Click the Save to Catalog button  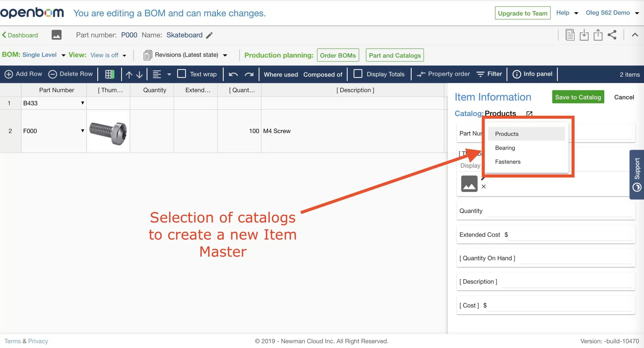(x=578, y=97)
